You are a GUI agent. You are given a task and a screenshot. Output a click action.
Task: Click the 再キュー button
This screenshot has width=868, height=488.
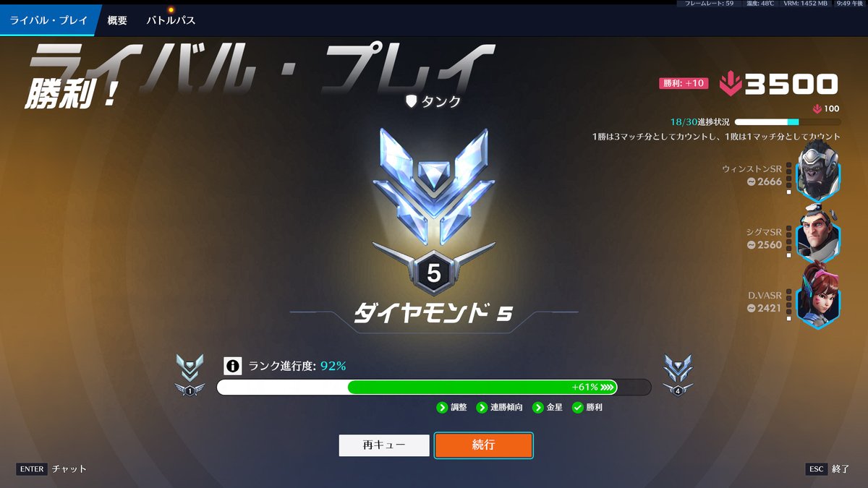[384, 445]
